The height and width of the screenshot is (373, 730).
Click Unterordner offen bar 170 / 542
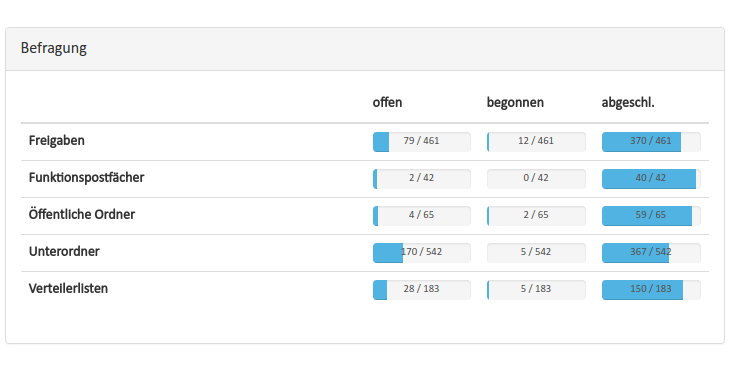422,253
